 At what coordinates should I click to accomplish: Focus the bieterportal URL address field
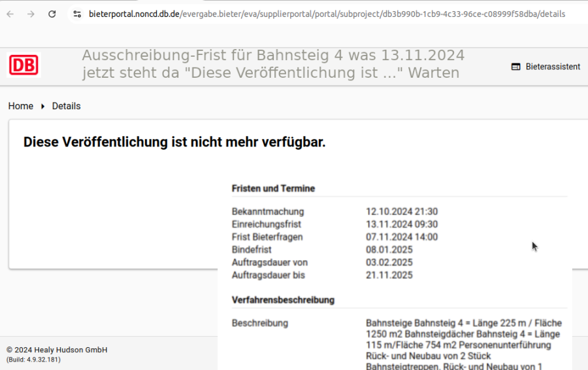tap(327, 14)
